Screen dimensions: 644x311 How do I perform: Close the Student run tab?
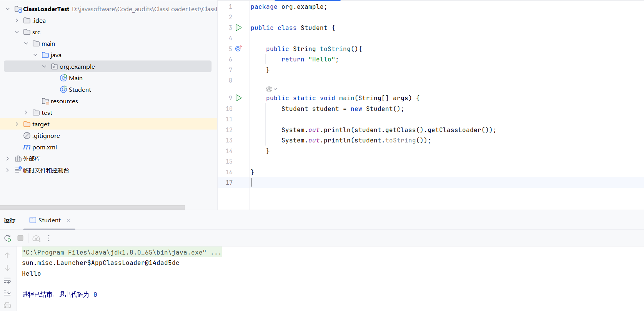pyautogui.click(x=68, y=220)
